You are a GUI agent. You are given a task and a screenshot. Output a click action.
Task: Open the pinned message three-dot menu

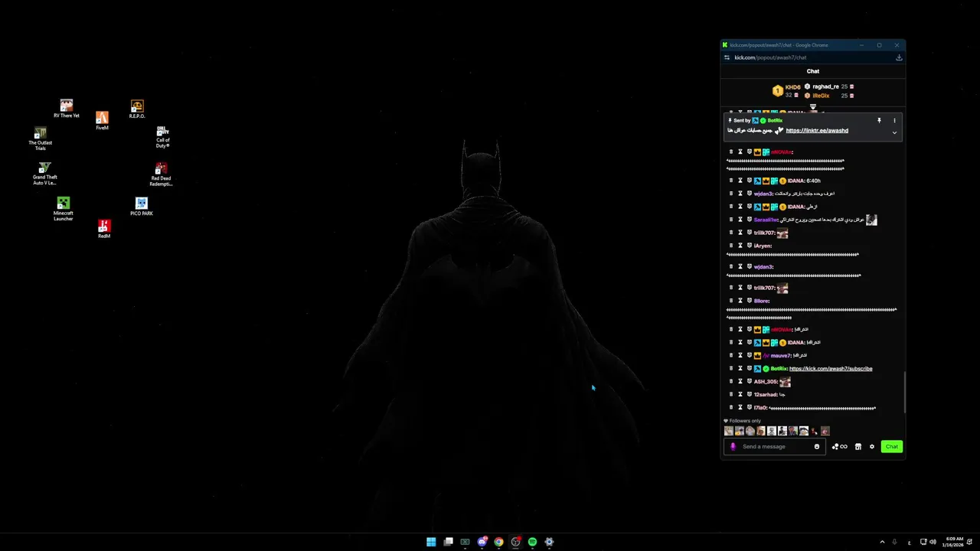click(x=894, y=120)
